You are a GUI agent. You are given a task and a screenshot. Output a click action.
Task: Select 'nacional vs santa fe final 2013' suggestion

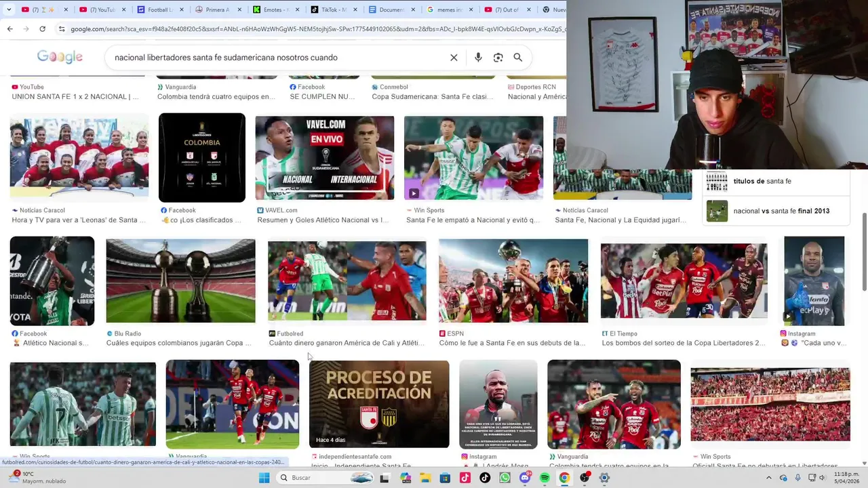(776, 211)
